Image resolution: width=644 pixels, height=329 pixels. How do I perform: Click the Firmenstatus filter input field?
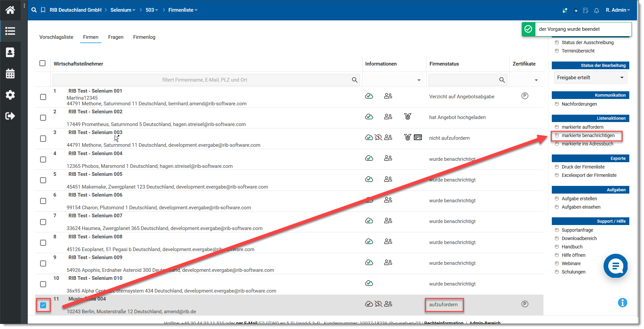(467, 80)
